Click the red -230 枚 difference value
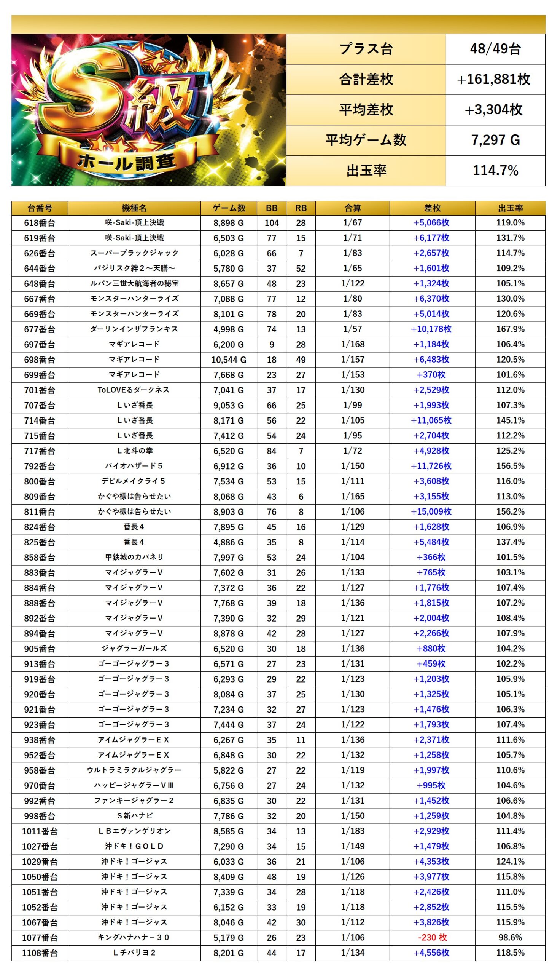This screenshot has width=560, height=975. [432, 937]
